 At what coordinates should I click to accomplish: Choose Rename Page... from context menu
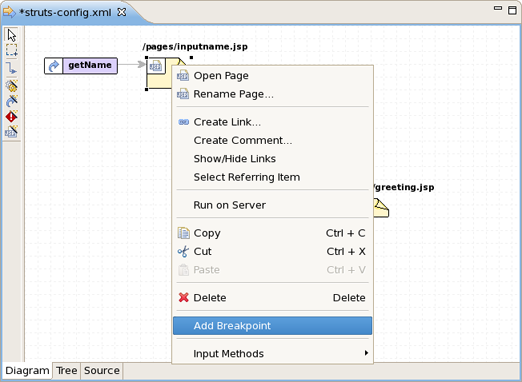[x=272, y=94]
